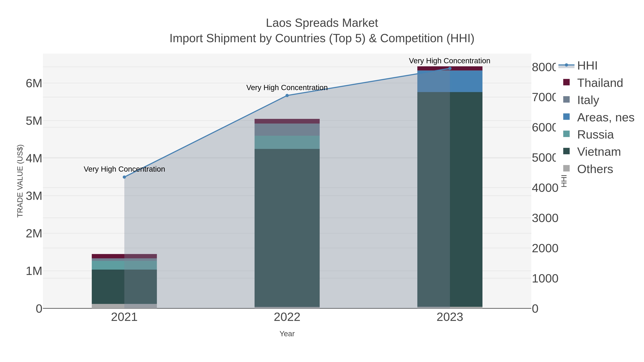Select the Vietnam bar segment for 2022
644x362 pixels.
(x=287, y=228)
